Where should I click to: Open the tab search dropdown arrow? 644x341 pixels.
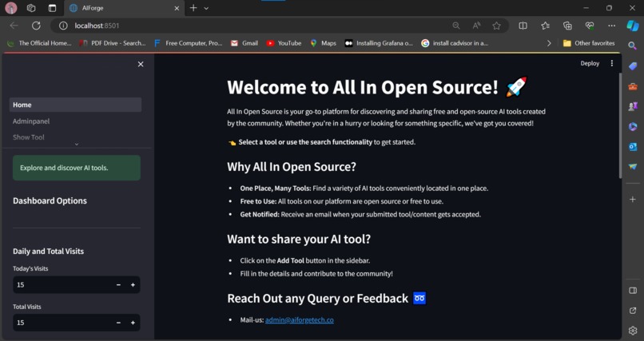206,8
